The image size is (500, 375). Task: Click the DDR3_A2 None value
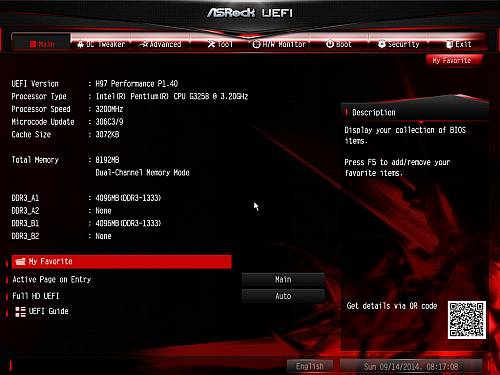[x=103, y=211]
